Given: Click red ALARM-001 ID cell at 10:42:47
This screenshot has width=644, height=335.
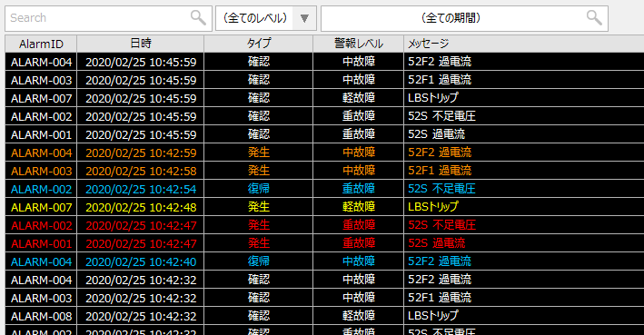Looking at the screenshot, I should [x=41, y=243].
